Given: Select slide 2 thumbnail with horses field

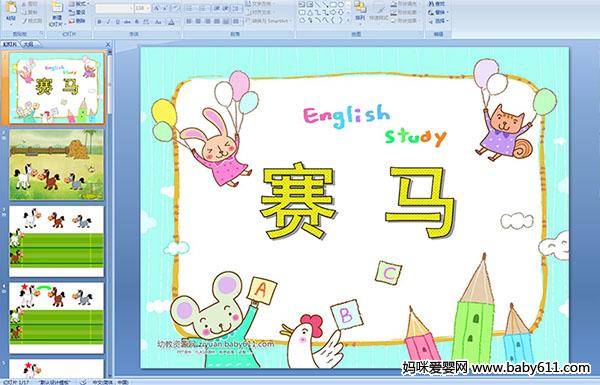Looking at the screenshot, I should (x=57, y=165).
